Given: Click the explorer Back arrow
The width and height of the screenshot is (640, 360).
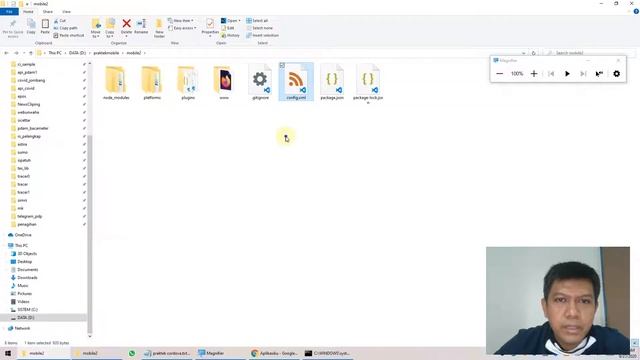Looking at the screenshot, I should pyautogui.click(x=6, y=53).
